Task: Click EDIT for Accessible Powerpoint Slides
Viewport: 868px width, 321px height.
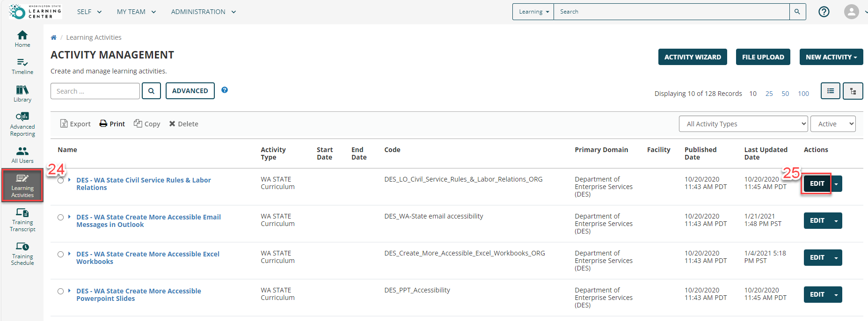Action: [817, 294]
